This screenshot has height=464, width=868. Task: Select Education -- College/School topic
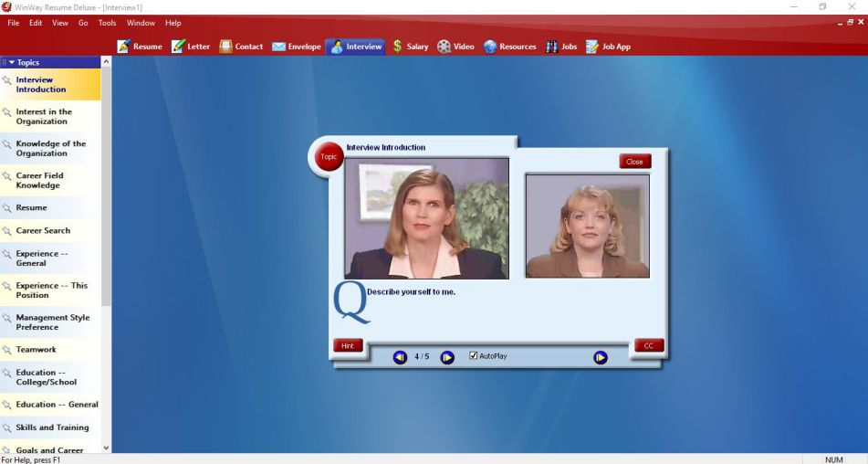[50, 377]
